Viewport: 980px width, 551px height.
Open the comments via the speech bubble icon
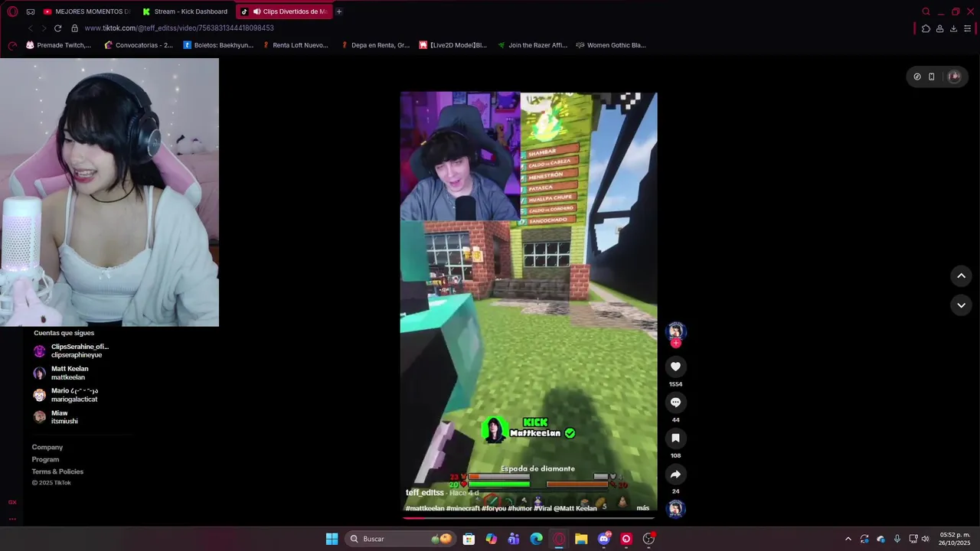click(x=675, y=403)
